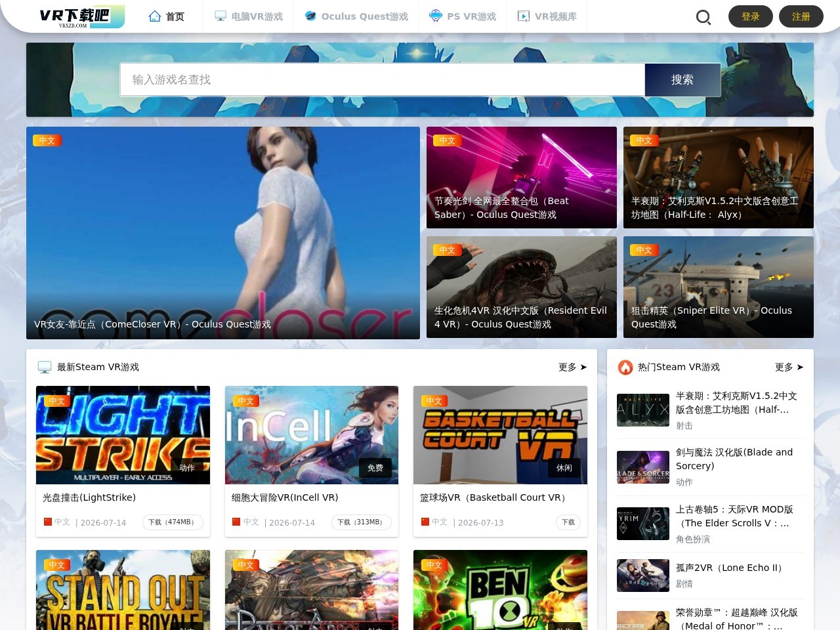840x630 pixels.
Task: Open 上古卷轴5：天际VR MOD版 link
Action: tap(734, 516)
